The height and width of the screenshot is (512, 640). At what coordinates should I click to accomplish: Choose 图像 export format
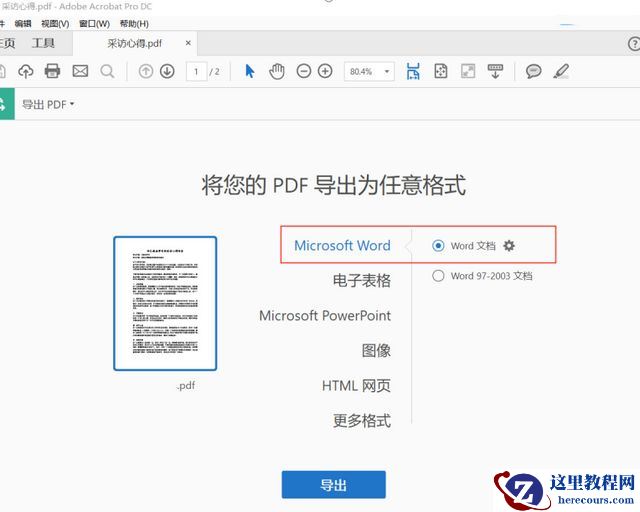pos(376,350)
